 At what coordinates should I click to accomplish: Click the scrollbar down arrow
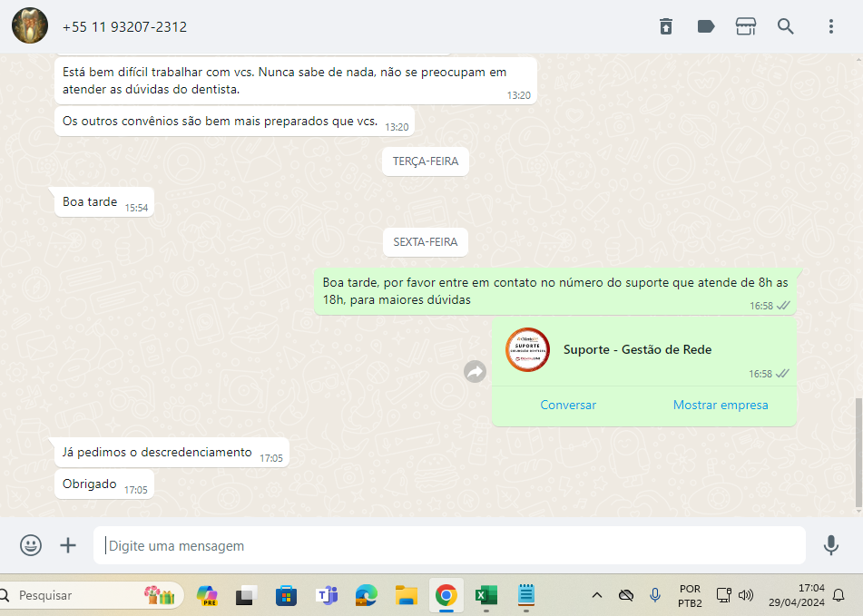click(858, 512)
